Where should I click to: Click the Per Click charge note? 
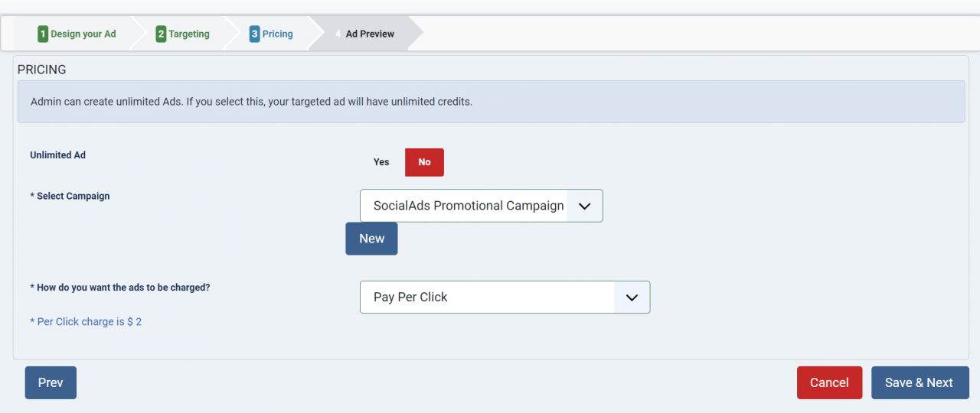pyautogui.click(x=86, y=322)
